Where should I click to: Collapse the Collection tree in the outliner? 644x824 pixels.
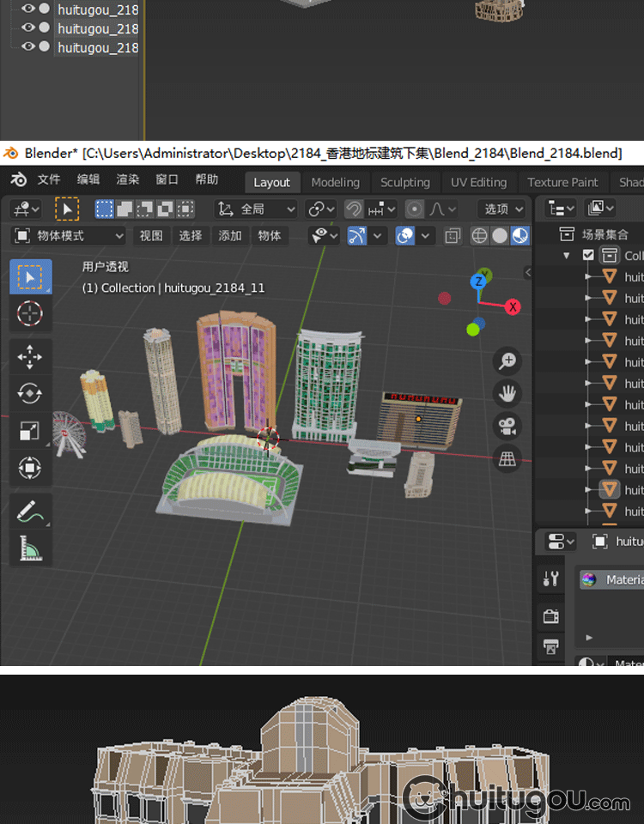click(567, 256)
